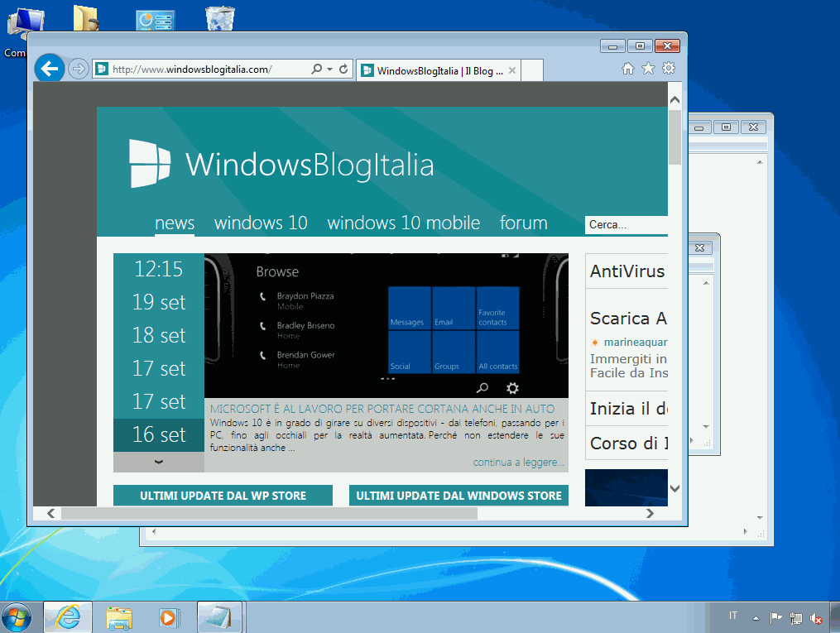Screen dimensions: 840x633
Task: Select the highlighted 16 set entry
Action: tap(159, 435)
